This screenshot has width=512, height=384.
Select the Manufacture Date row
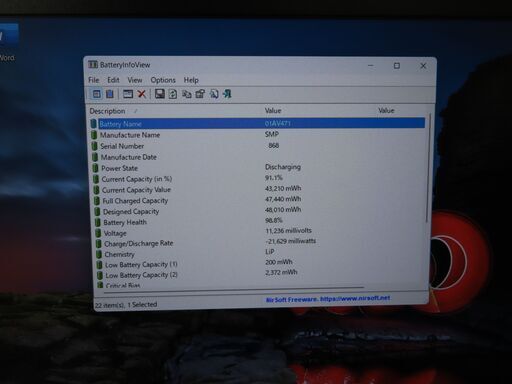coord(258,157)
